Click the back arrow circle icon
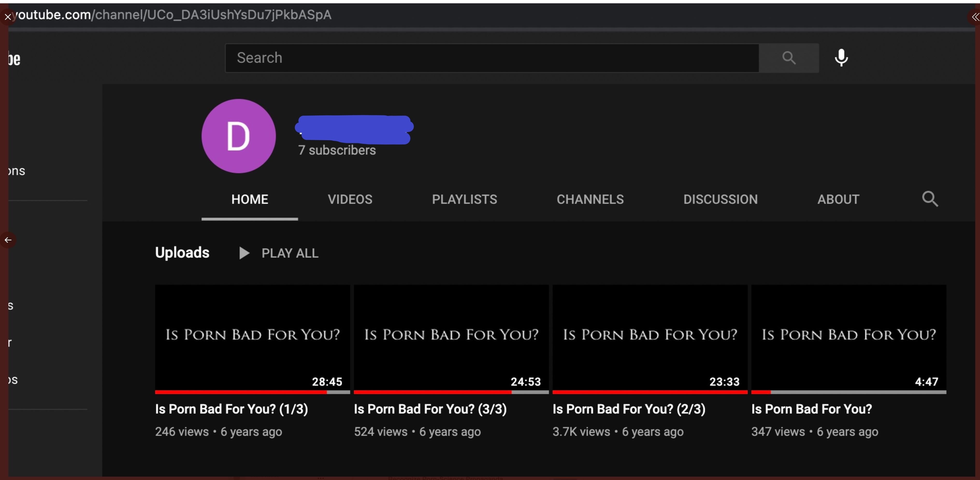Screen dimensions: 980x480 point(8,240)
